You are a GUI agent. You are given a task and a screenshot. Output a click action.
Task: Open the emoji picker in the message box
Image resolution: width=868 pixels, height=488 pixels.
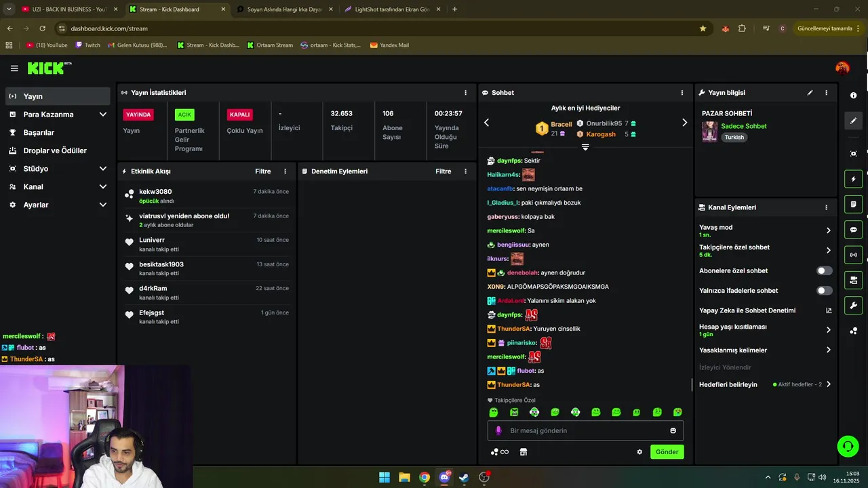click(673, 430)
